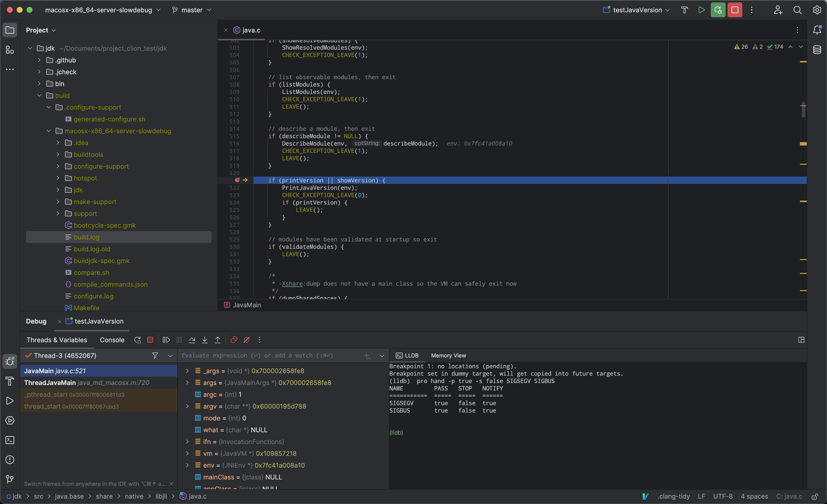This screenshot has height=504, width=827.
Task: Open the master branch dropdown
Action: click(x=192, y=10)
